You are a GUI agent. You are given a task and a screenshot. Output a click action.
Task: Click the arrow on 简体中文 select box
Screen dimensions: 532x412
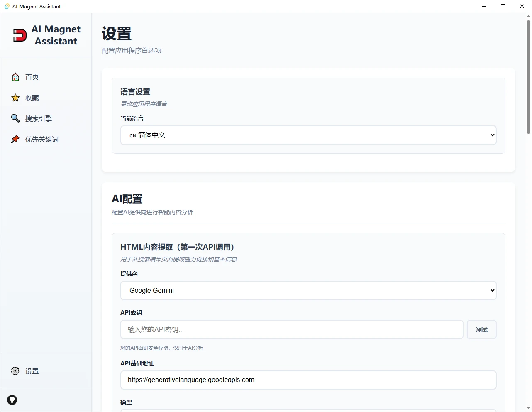[x=492, y=135]
